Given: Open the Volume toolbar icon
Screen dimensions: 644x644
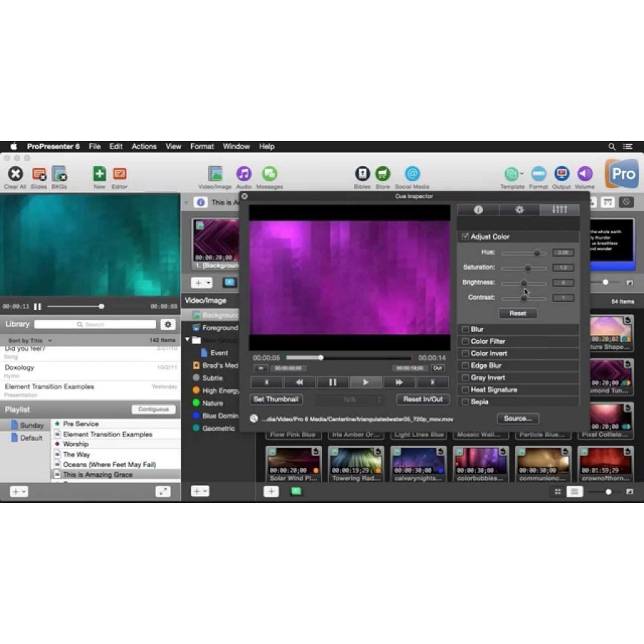Looking at the screenshot, I should click(584, 174).
